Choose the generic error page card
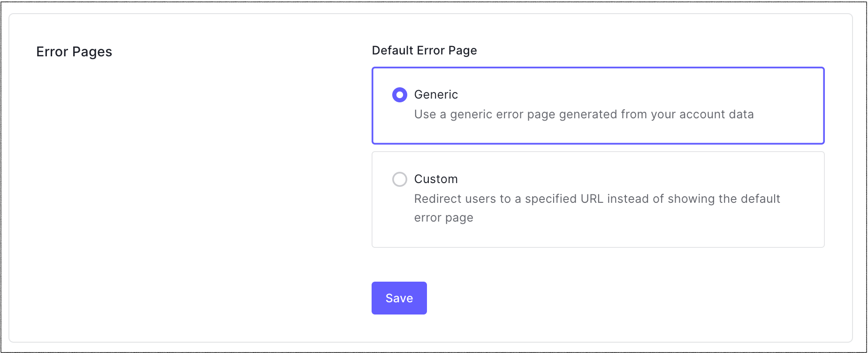 [597, 106]
